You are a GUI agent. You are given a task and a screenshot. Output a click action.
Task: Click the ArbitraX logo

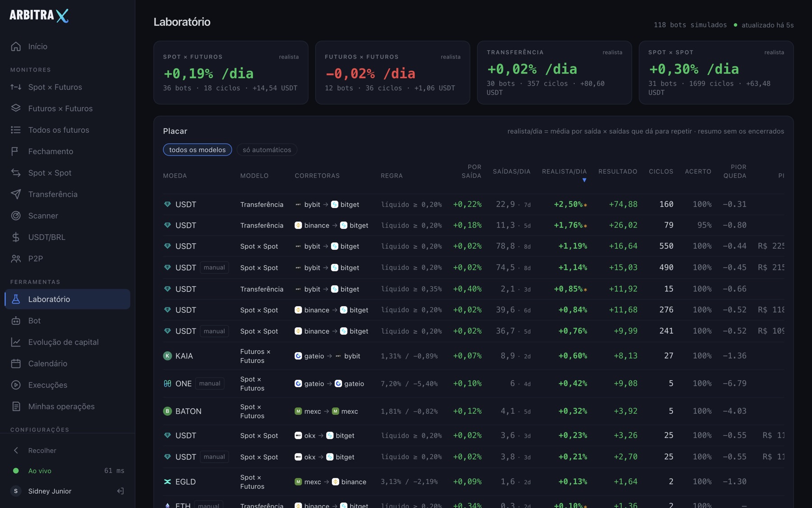39,16
